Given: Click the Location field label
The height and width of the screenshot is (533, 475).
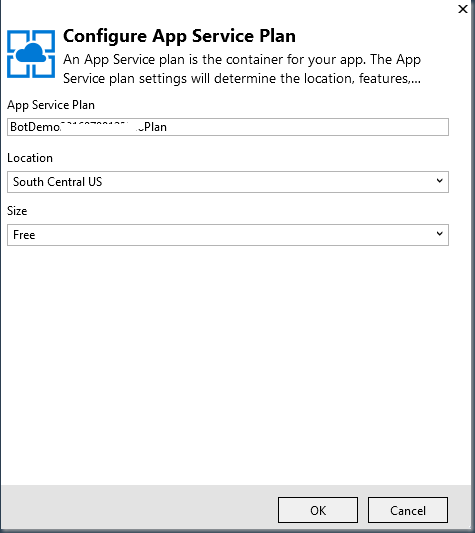Looking at the screenshot, I should coord(30,158).
